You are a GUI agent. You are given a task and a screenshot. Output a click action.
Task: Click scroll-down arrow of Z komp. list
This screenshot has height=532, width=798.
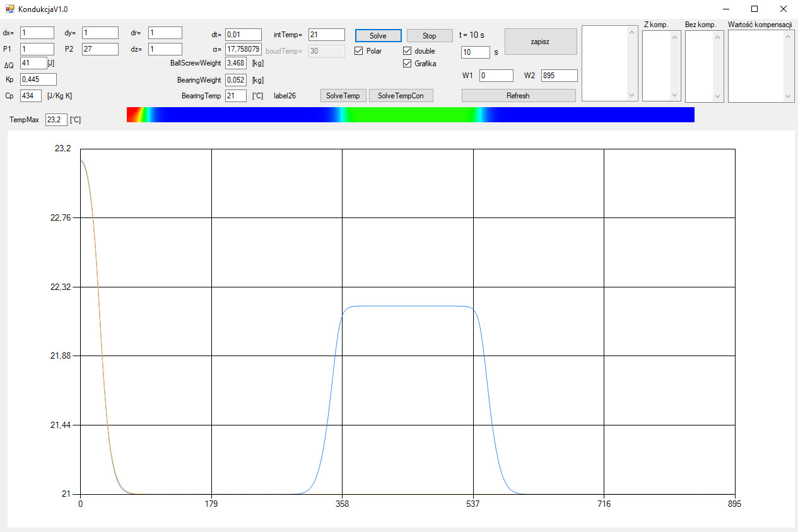tap(675, 95)
